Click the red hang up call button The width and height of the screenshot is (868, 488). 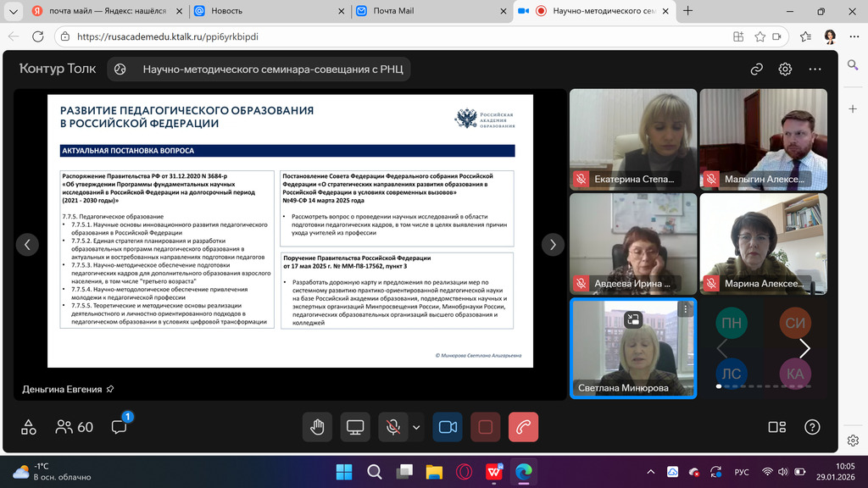(523, 427)
